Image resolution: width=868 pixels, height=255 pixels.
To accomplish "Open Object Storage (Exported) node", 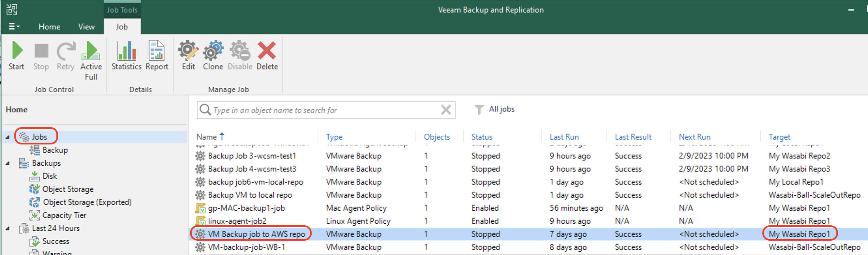I will 87,202.
